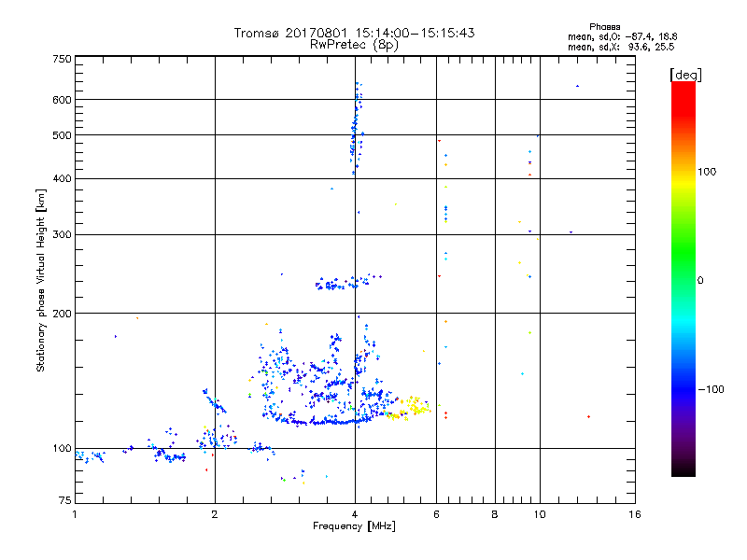Click the y-axis tick label "200"
This screenshot has height=560, width=747.
point(62,314)
